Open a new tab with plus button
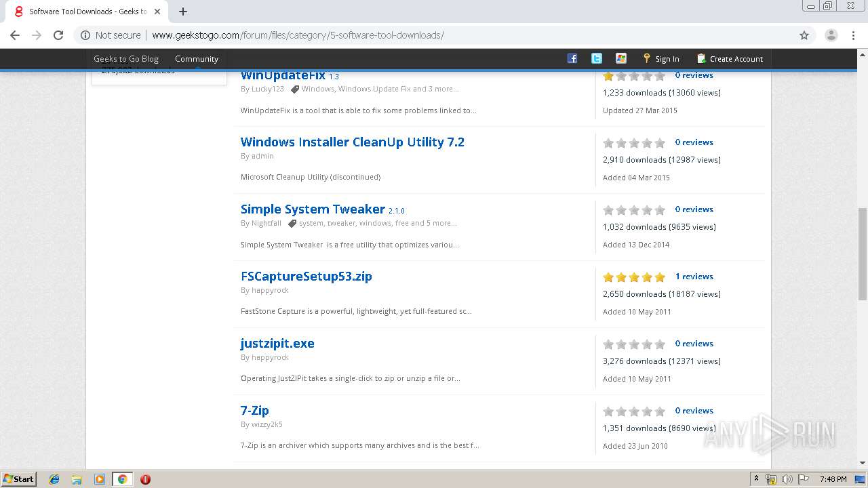Viewport: 868px width, 488px height. (x=183, y=12)
